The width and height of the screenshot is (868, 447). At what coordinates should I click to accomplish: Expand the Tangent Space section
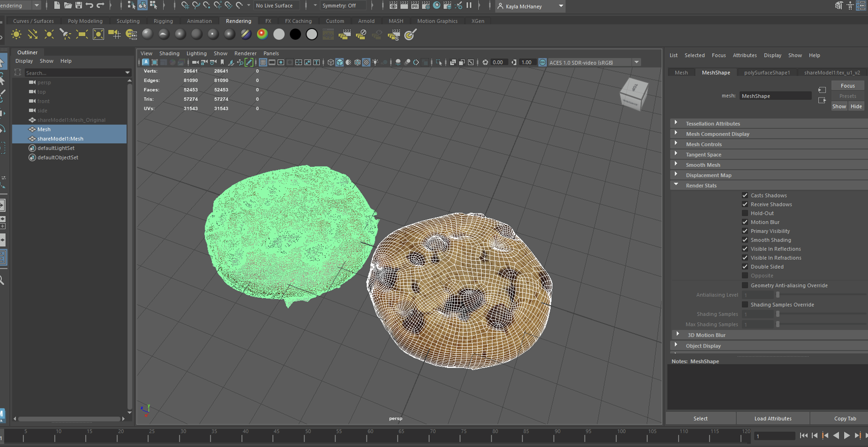pos(676,155)
